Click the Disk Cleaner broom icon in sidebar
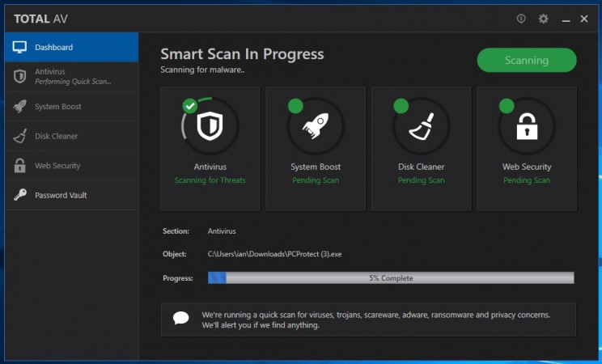 click(x=19, y=136)
